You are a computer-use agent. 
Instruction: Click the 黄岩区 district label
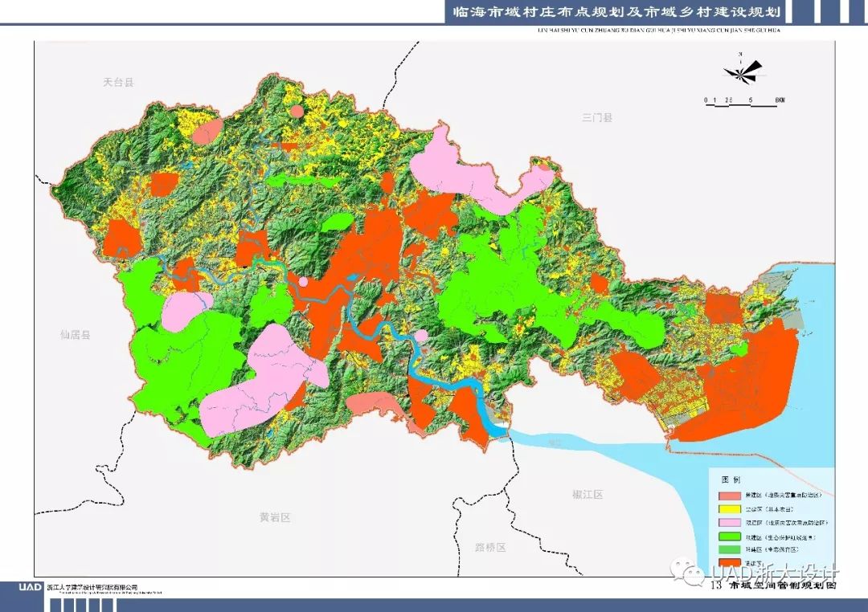275,517
